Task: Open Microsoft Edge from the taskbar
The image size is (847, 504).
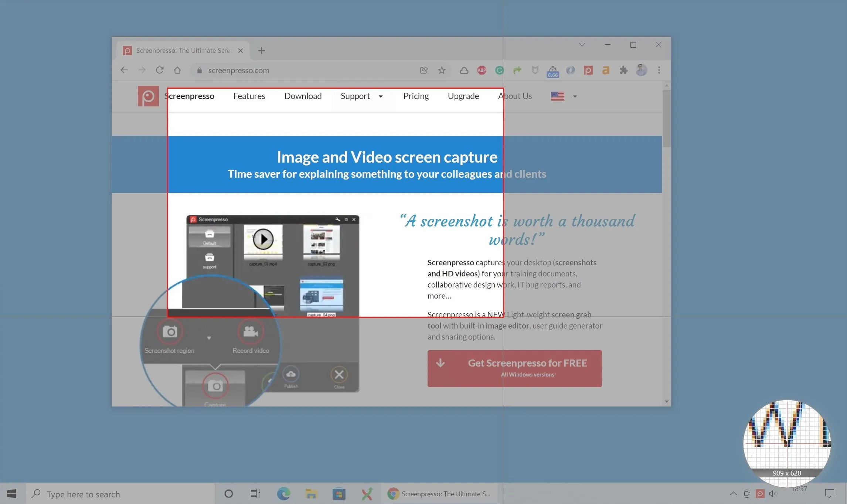Action: coord(283,494)
